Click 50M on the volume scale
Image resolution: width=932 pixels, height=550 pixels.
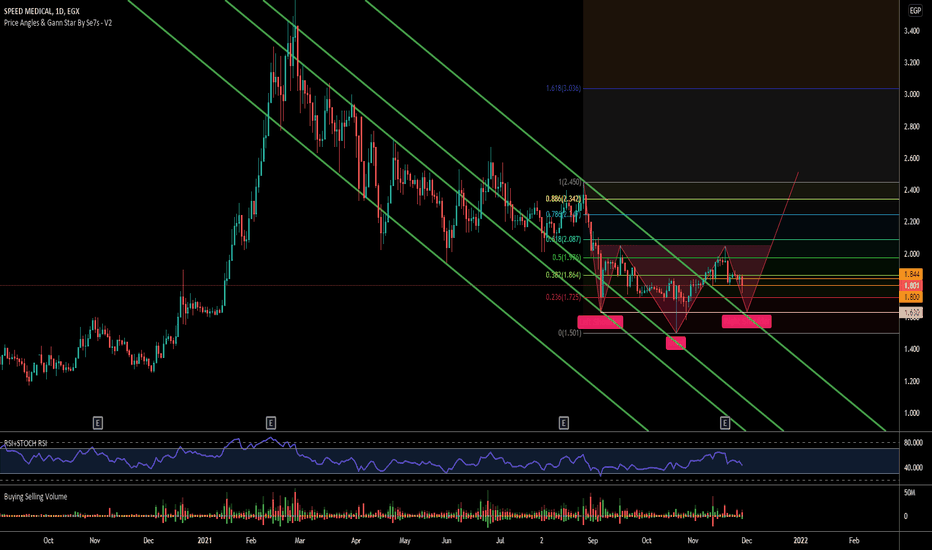tap(909, 492)
